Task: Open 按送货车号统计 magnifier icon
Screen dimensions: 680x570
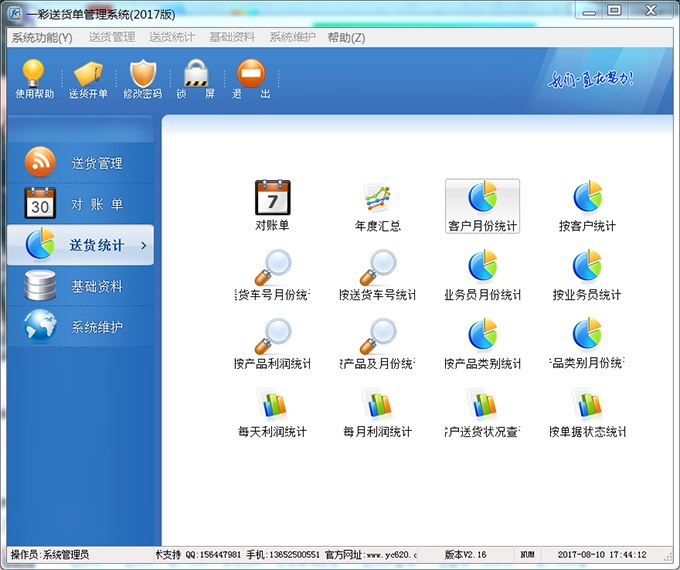Action: pos(378,275)
